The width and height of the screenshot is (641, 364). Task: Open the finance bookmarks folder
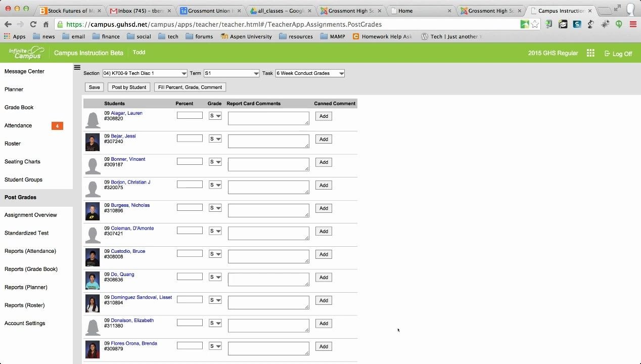pyautogui.click(x=106, y=36)
